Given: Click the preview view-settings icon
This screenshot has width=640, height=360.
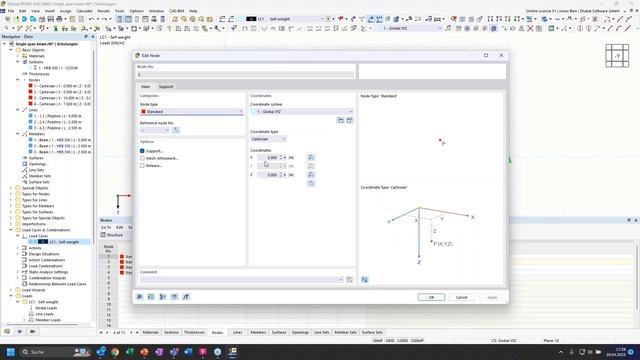Looking at the screenshot, I should [364, 280].
